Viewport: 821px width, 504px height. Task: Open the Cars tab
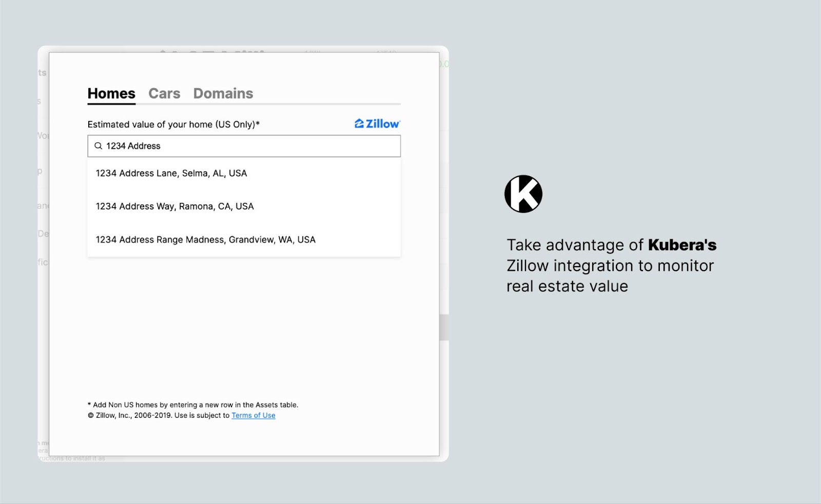(x=164, y=93)
